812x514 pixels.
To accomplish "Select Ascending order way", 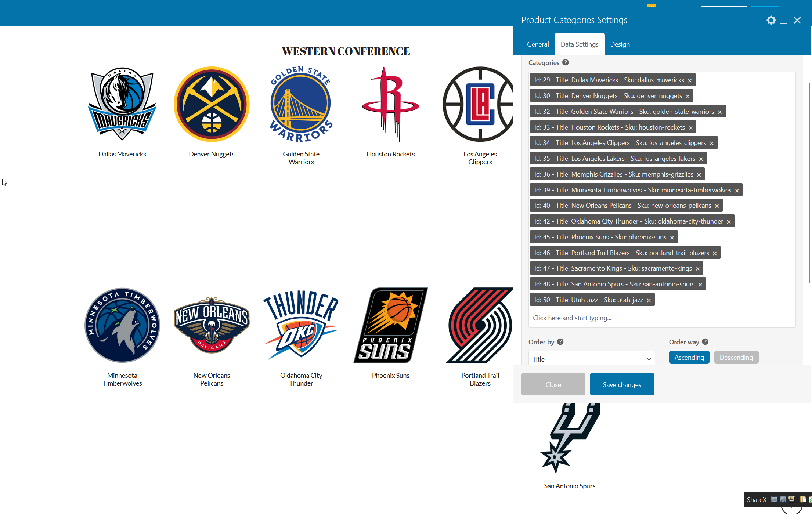I will [689, 357].
